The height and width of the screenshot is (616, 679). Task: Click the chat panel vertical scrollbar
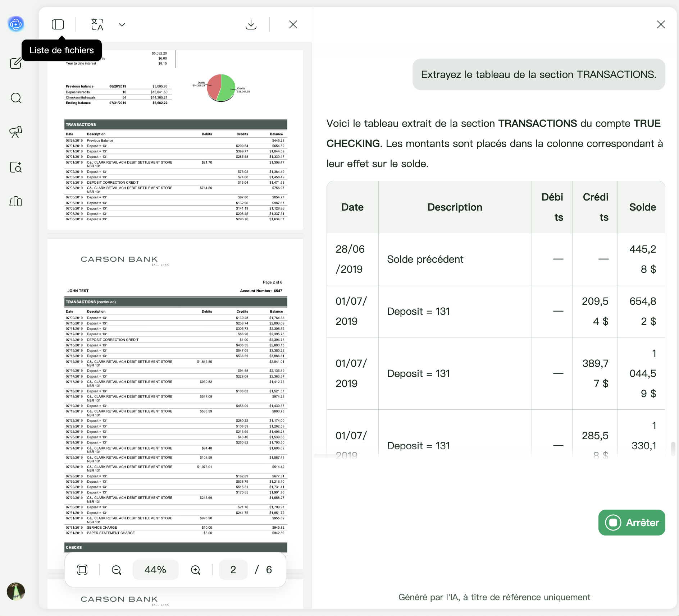click(673, 449)
